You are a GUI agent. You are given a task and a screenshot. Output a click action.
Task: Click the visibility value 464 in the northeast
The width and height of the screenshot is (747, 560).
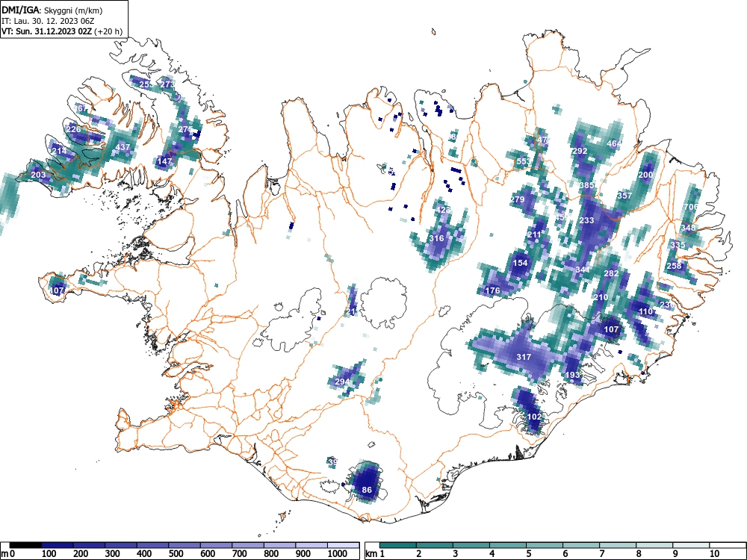(x=614, y=143)
